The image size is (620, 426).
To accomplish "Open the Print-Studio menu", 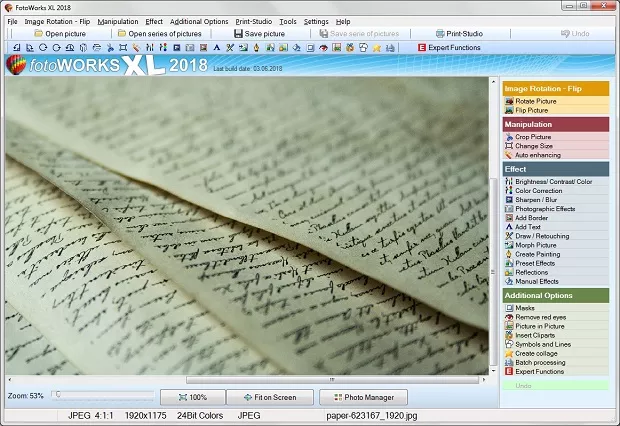I will [253, 21].
